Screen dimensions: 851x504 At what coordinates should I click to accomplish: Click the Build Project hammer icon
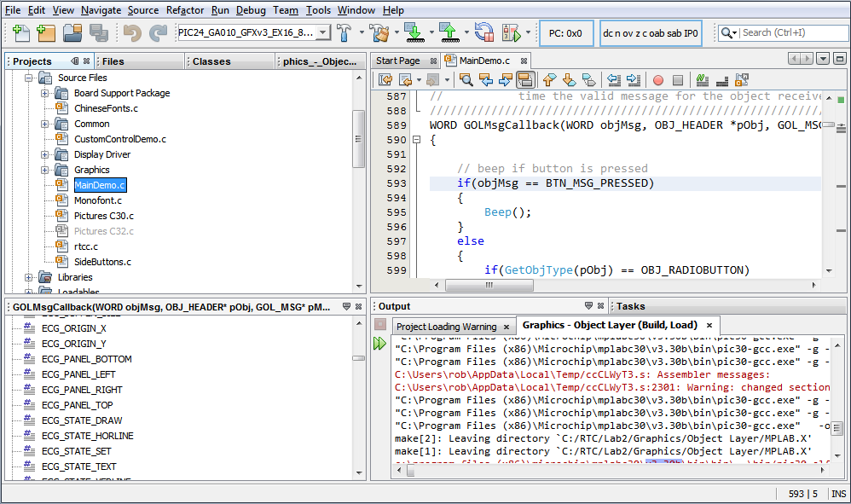(x=344, y=33)
